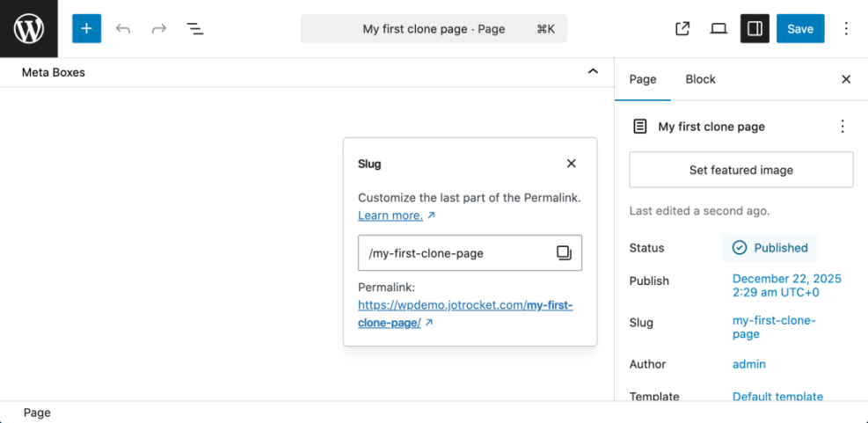Close the Slug popover
This screenshot has height=423, width=868.
[x=572, y=164]
